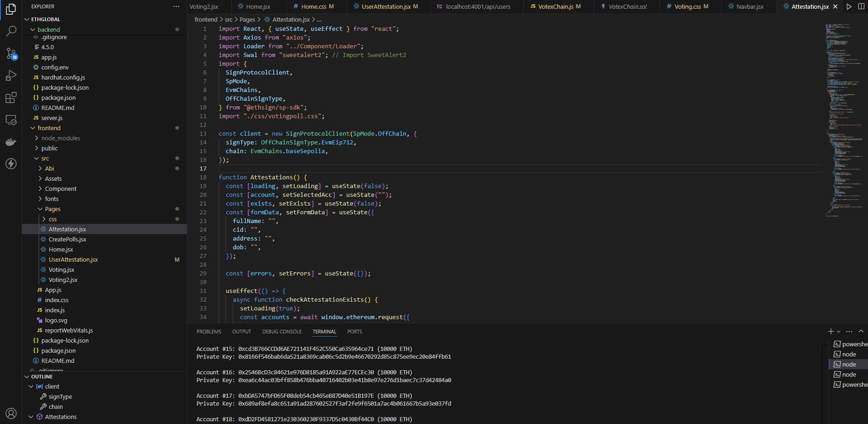Split the editor right
The height and width of the screenshot is (424, 868).
coord(861,6)
